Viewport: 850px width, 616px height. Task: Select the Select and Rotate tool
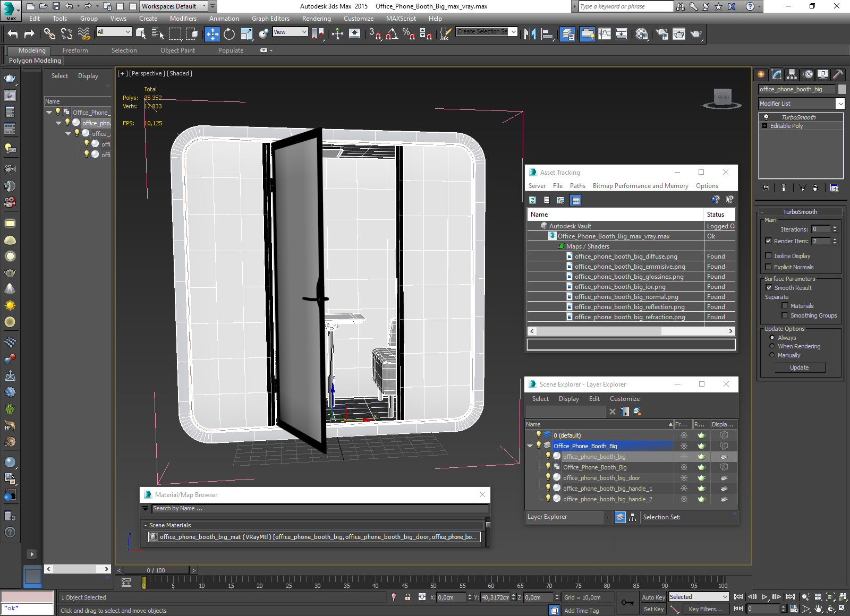(229, 34)
